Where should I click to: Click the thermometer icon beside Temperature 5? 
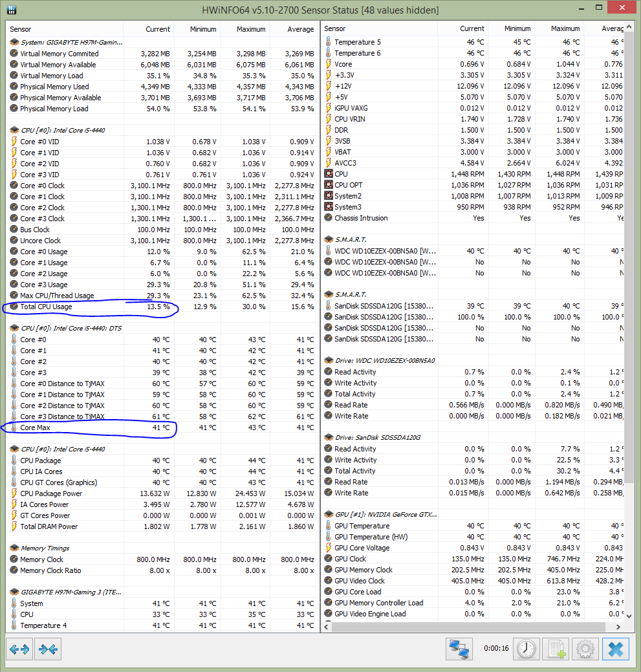point(328,42)
